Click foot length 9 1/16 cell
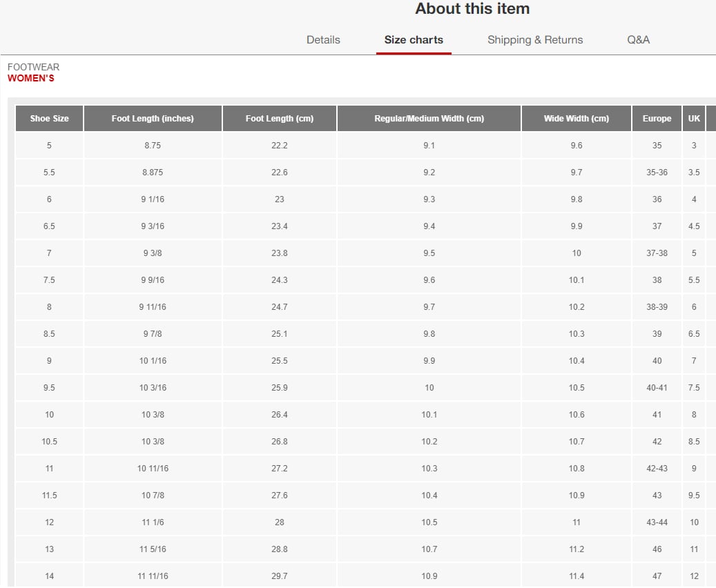This screenshot has height=588, width=716. 153,199
